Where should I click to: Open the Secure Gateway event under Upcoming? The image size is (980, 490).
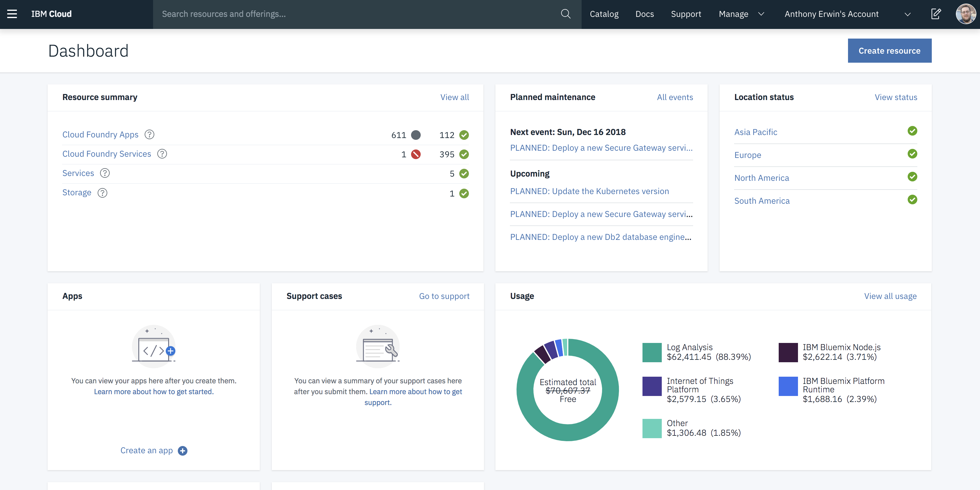tap(602, 214)
